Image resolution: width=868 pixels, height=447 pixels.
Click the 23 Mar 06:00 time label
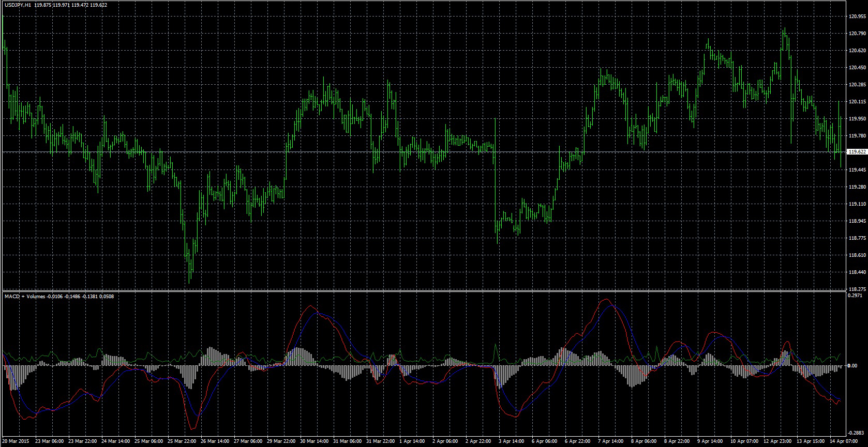click(51, 442)
